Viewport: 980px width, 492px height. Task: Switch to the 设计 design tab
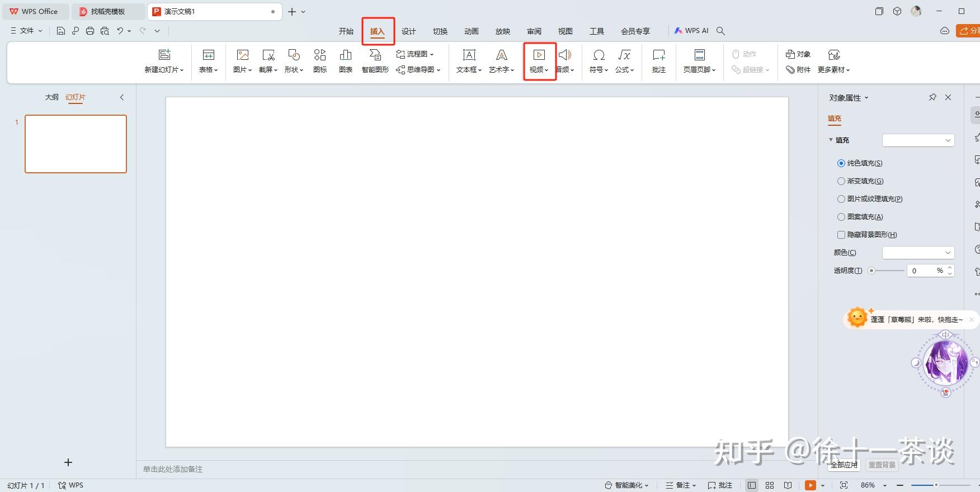click(x=408, y=31)
